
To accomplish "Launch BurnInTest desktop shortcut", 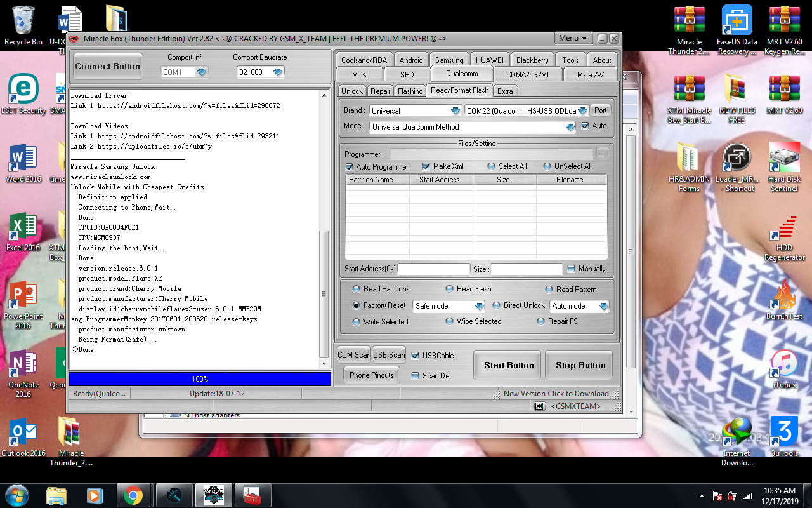I will point(784,300).
